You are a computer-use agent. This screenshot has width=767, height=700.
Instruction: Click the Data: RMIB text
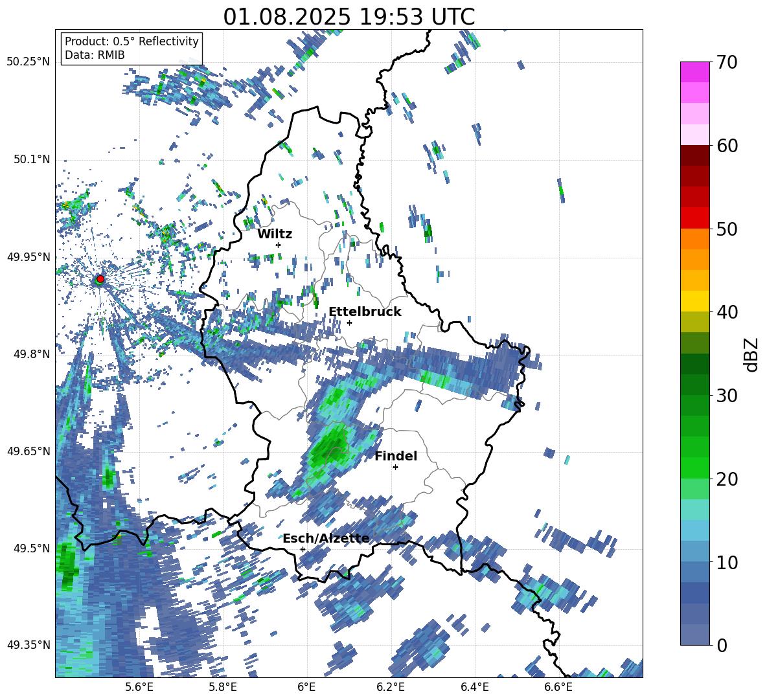[95, 55]
